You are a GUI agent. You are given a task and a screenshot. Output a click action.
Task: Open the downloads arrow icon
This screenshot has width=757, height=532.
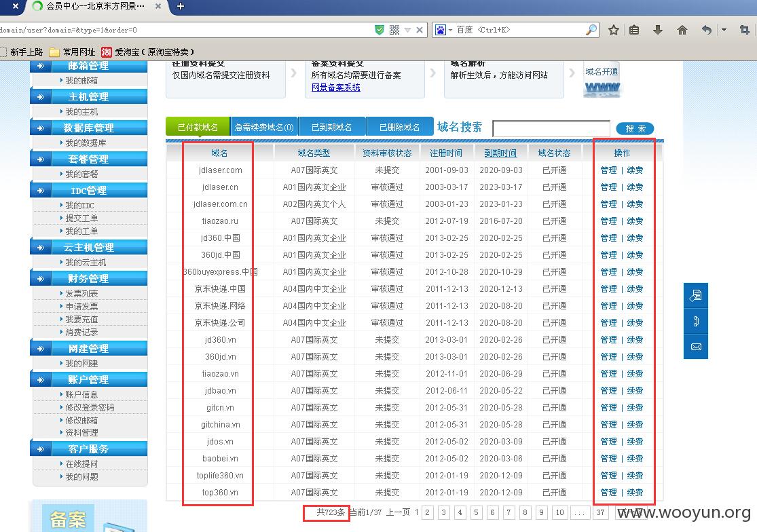pyautogui.click(x=658, y=30)
